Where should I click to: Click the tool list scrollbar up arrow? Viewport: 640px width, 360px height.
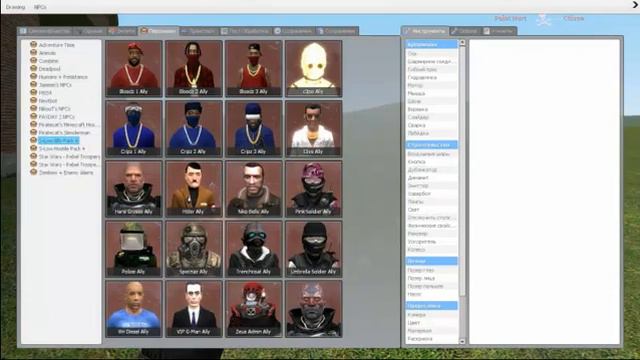click(x=462, y=42)
